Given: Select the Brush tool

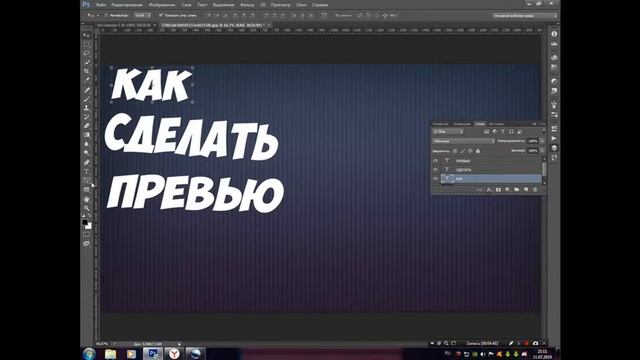Looking at the screenshot, I should 87,99.
